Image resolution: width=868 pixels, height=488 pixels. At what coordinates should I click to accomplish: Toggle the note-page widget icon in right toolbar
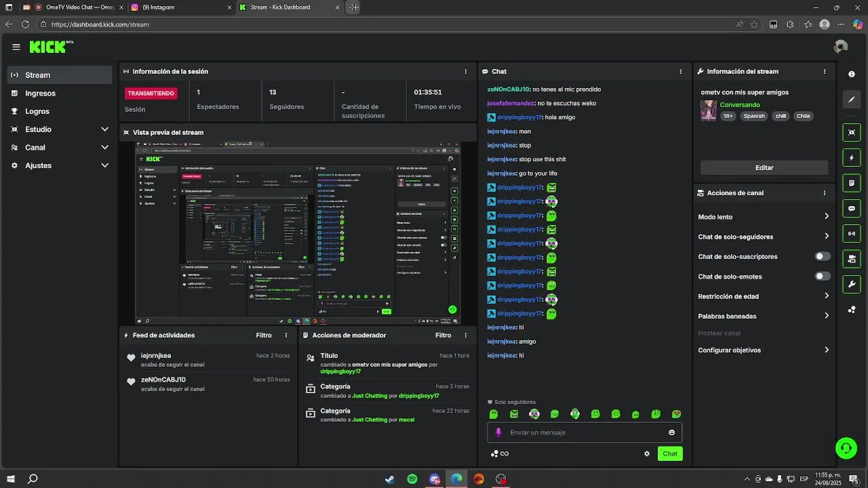click(x=852, y=183)
